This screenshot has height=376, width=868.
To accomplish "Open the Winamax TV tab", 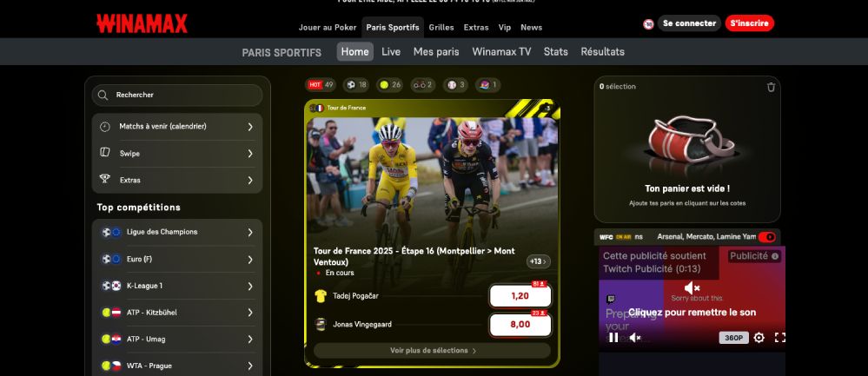I will pyautogui.click(x=501, y=51).
